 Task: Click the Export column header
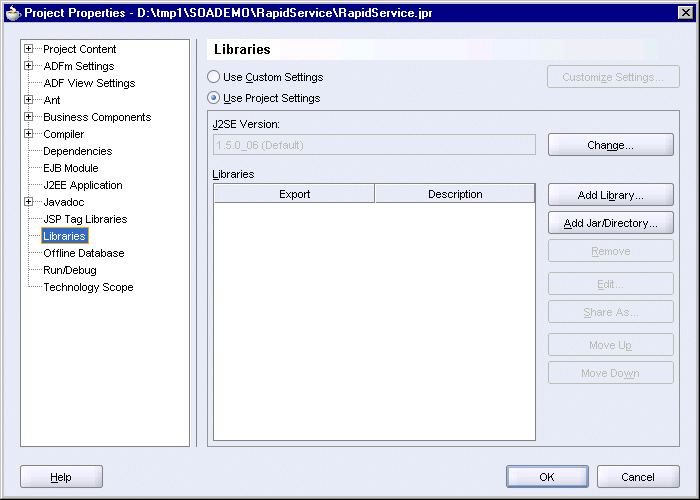[x=294, y=194]
